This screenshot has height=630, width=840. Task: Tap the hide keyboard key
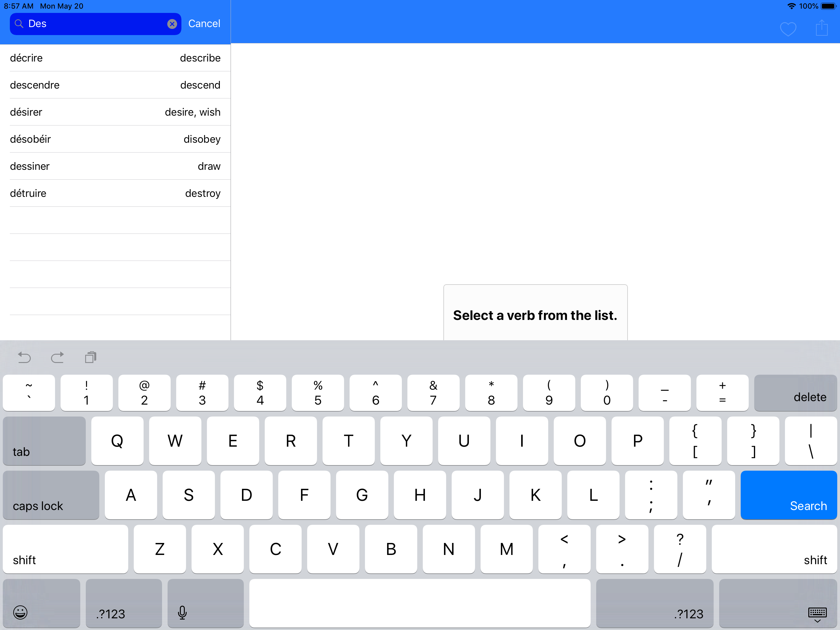coord(778,604)
